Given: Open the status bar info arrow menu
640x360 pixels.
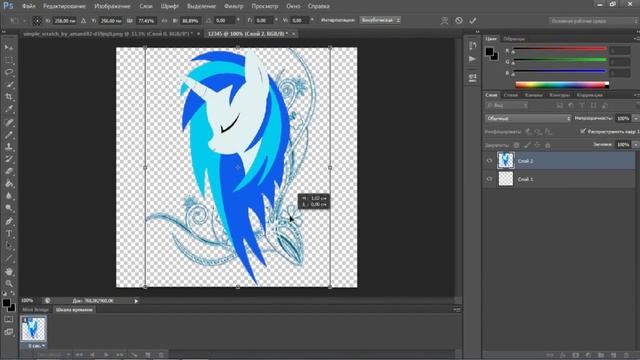Looking at the screenshot, I should coord(136,301).
